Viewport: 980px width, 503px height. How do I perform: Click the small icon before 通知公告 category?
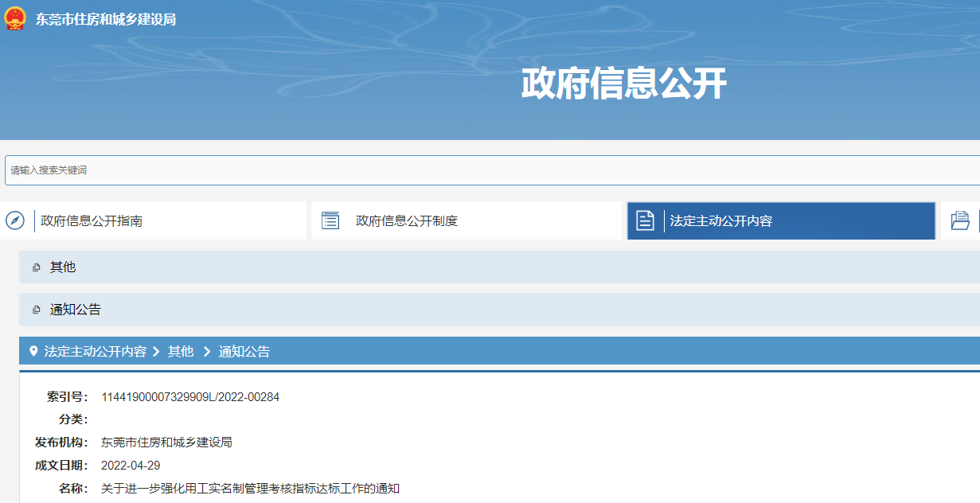point(36,310)
